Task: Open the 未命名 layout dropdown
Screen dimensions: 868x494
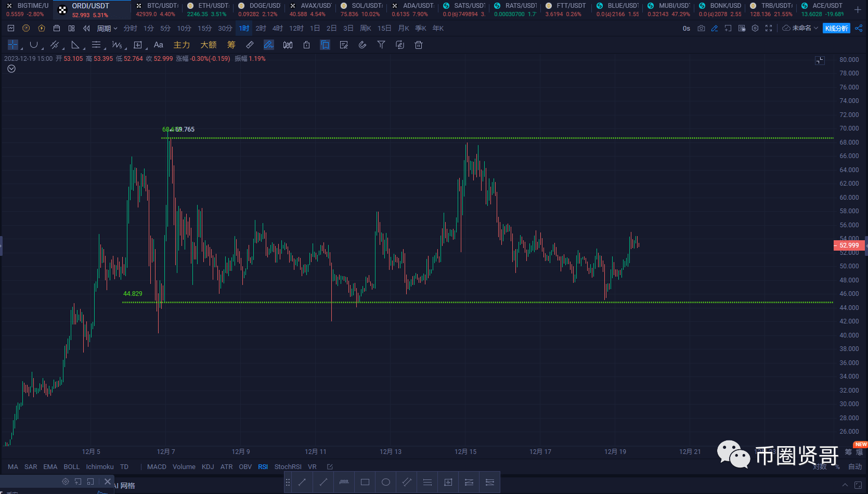Action: click(x=800, y=28)
